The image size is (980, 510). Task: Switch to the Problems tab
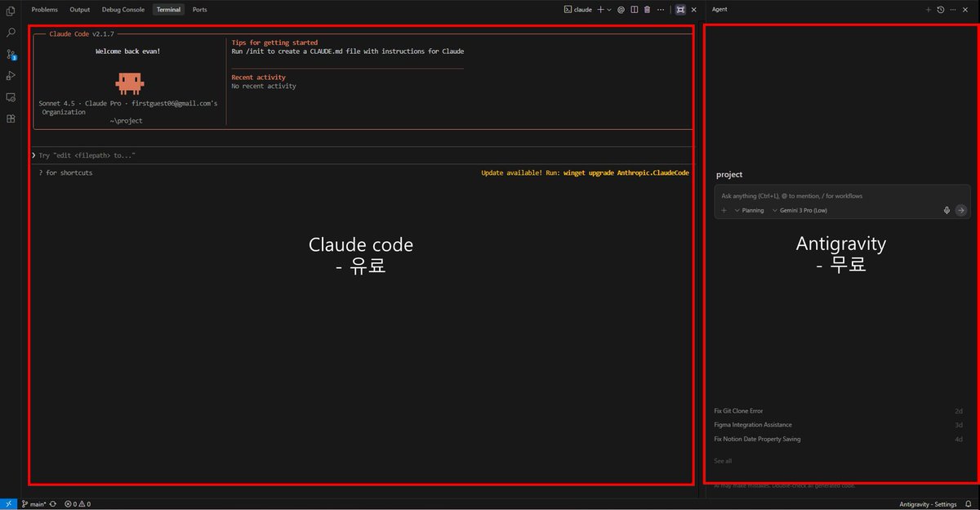[44, 10]
